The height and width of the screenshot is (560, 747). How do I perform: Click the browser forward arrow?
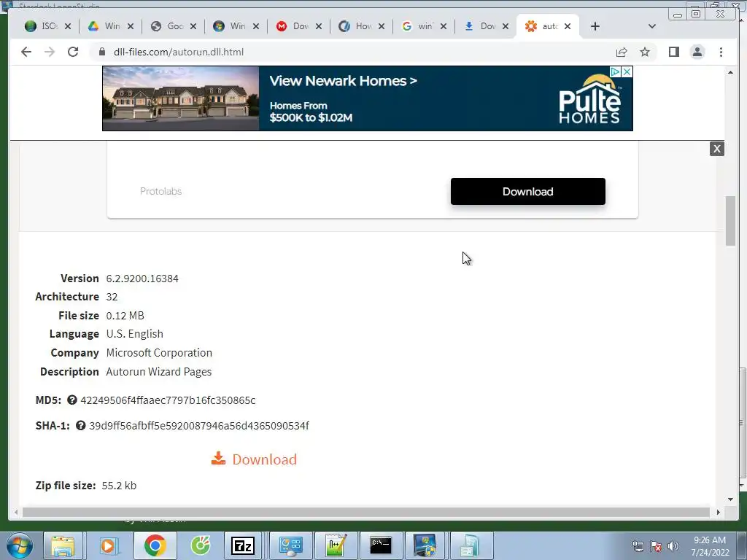[50, 52]
